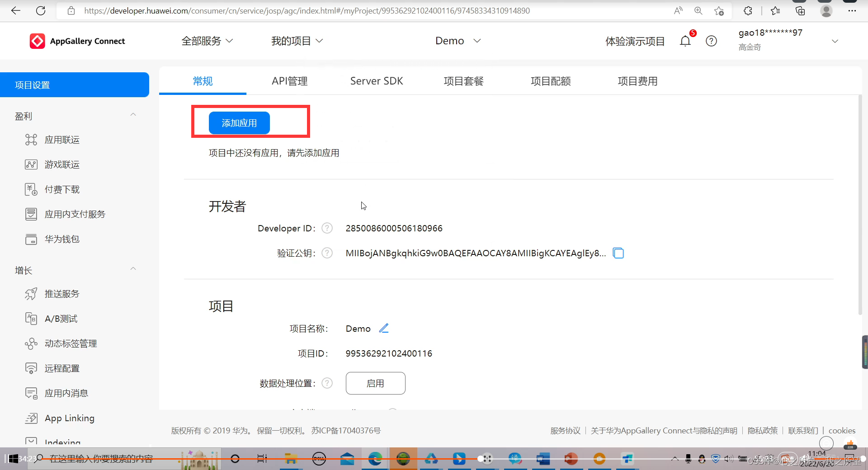Switch to the 常规 tab

203,81
